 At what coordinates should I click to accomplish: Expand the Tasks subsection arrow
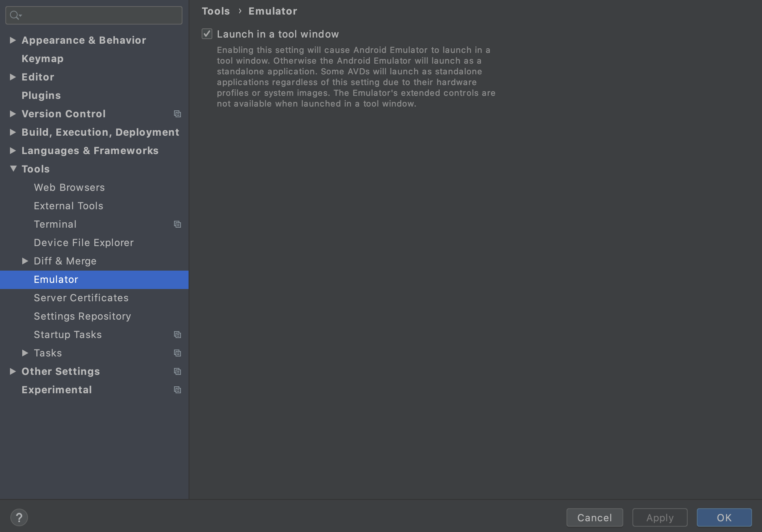pyautogui.click(x=25, y=353)
